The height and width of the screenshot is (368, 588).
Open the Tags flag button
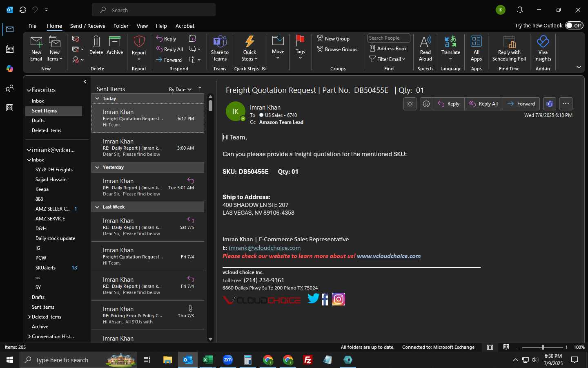(x=300, y=47)
